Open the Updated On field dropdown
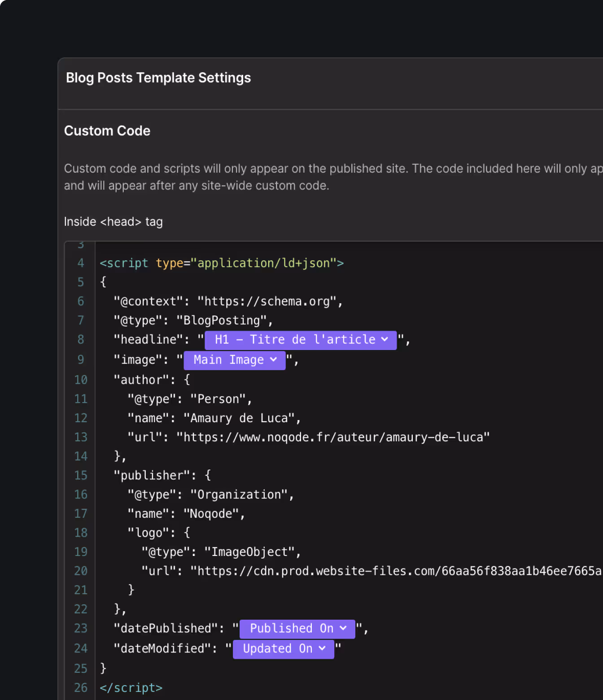Viewport: 603px width, 700px height. tap(284, 649)
